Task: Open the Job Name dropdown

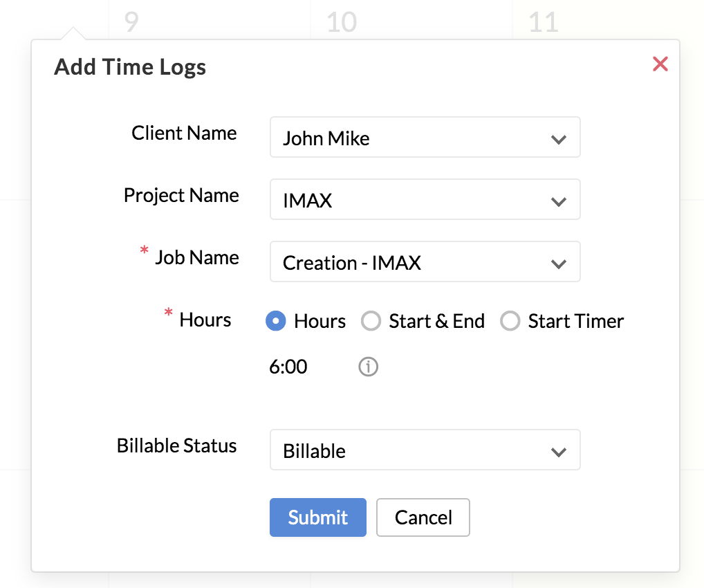Action: click(x=425, y=262)
